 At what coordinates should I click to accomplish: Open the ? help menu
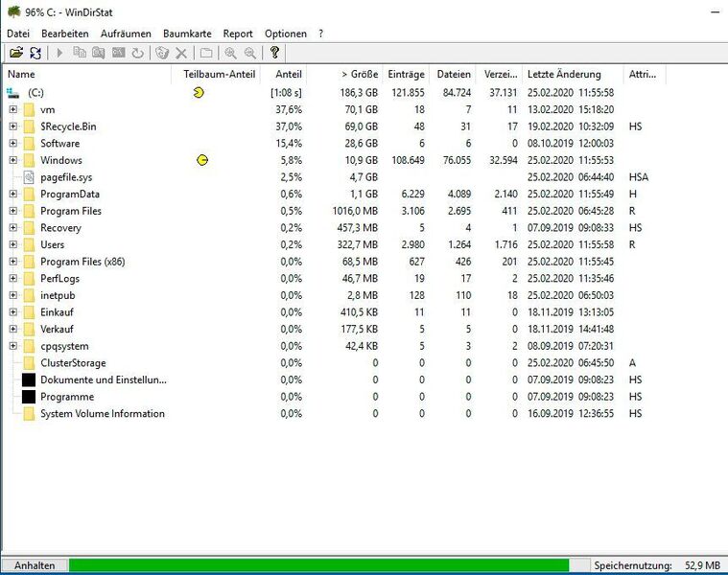(320, 34)
